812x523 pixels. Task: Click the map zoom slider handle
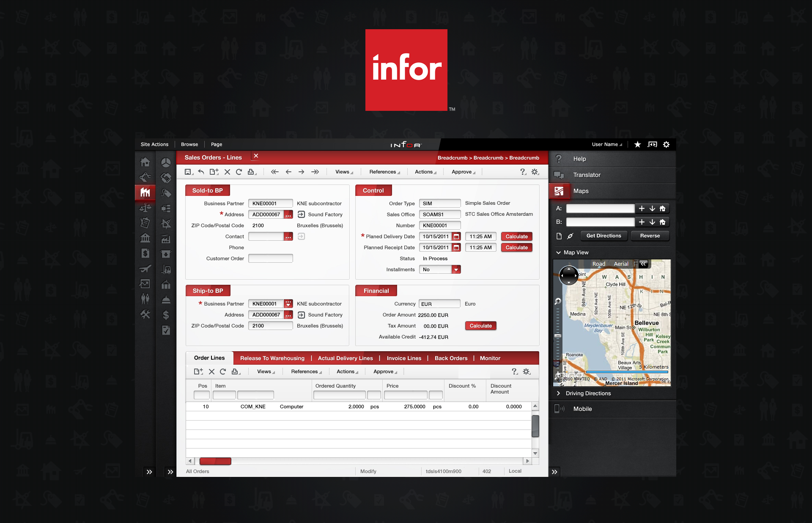point(558,336)
